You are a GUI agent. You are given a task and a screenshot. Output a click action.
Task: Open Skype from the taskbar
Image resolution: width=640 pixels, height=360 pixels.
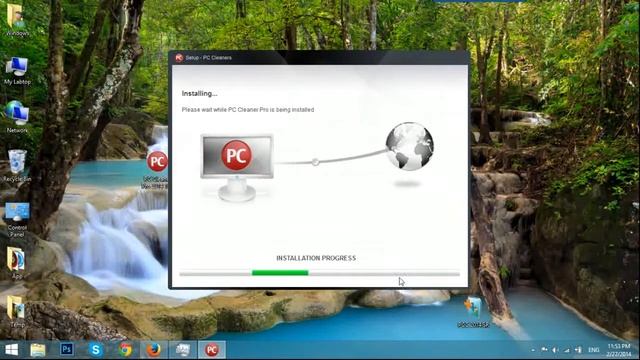96,350
